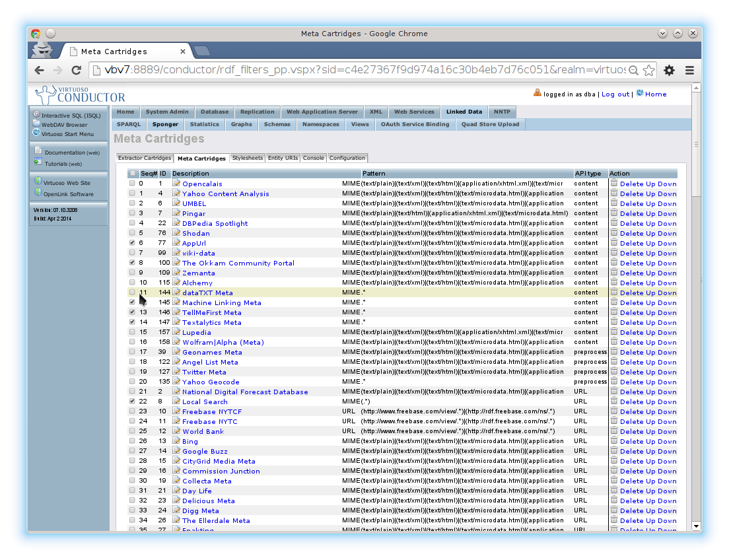Click the trash icon in the Local Search row
This screenshot has height=560, width=729.
click(614, 402)
